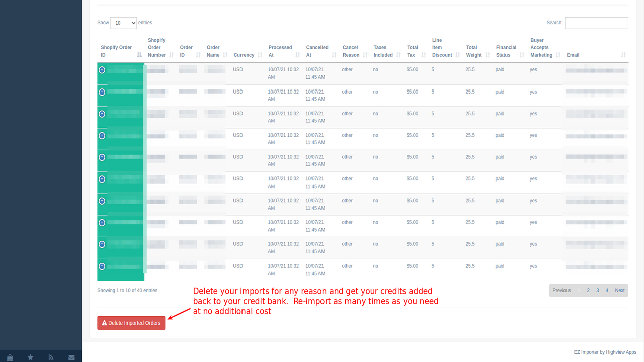Click the Next pagination button
This screenshot has height=362, width=644.
point(619,290)
